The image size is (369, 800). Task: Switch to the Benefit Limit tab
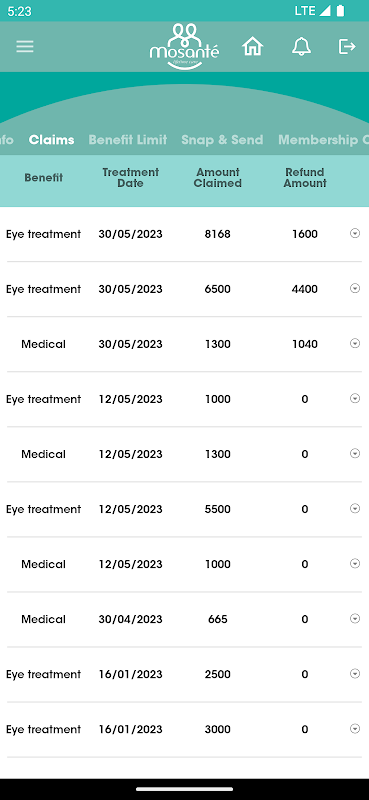click(x=128, y=140)
